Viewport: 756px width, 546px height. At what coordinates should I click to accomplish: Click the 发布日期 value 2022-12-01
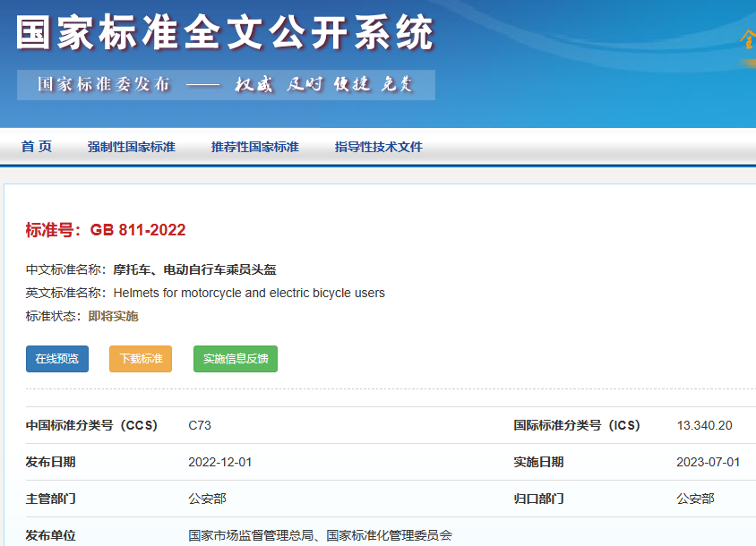click(x=219, y=462)
